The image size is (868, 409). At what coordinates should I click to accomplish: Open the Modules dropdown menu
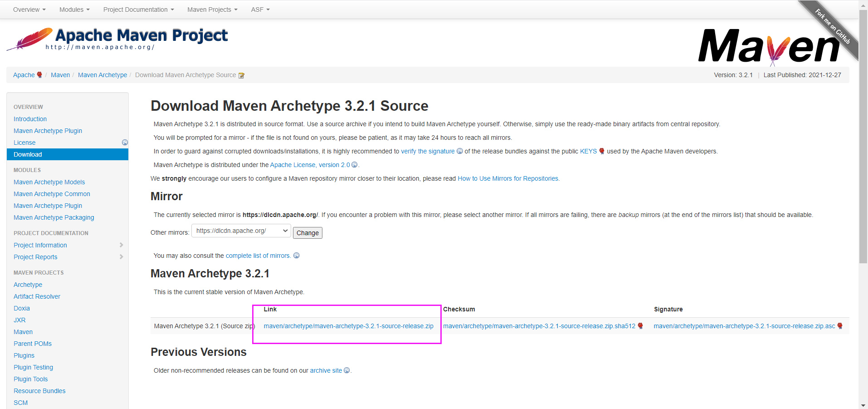[x=74, y=10]
